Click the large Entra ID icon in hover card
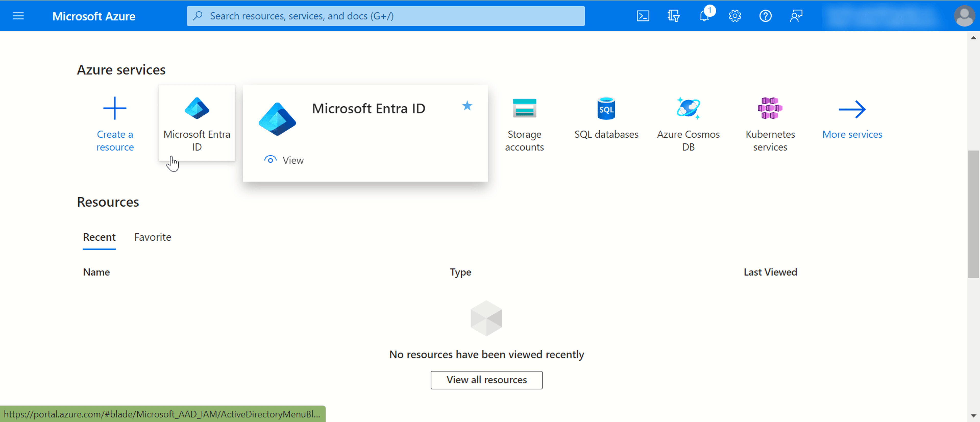Image resolution: width=980 pixels, height=422 pixels. pyautogui.click(x=277, y=119)
